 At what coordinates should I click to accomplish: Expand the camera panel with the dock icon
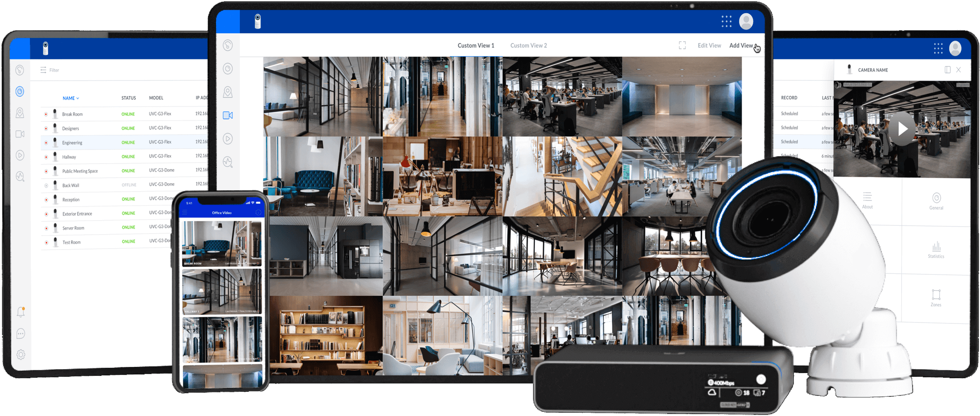(x=947, y=70)
